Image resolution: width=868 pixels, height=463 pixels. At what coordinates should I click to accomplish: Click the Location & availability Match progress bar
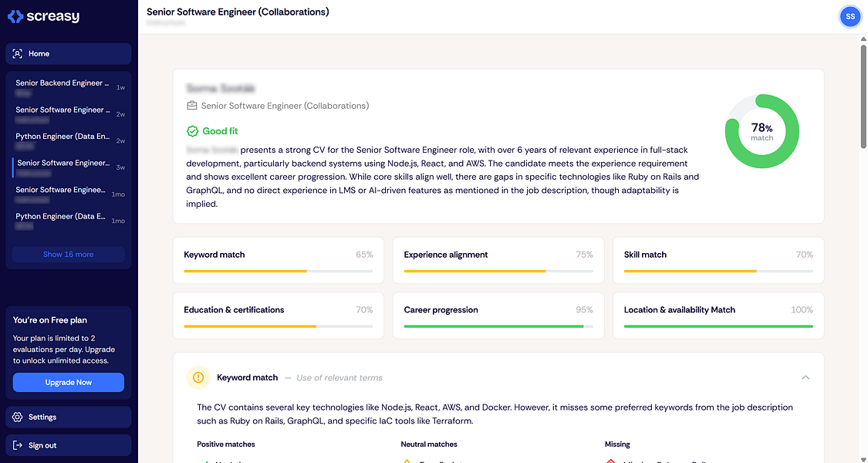(x=718, y=326)
